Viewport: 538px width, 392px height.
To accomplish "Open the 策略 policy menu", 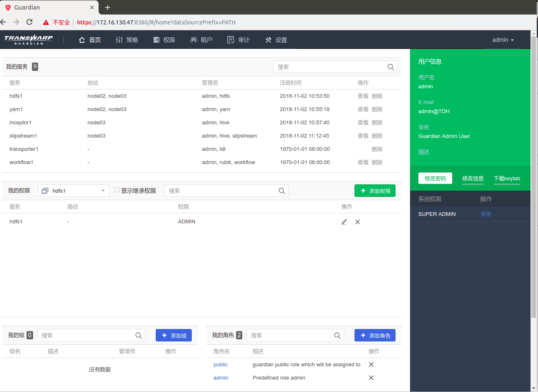I will coord(127,40).
